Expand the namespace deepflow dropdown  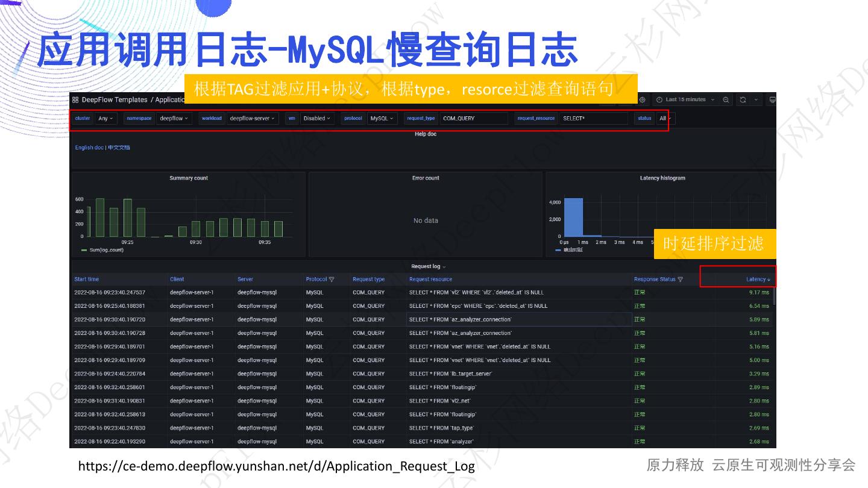[174, 119]
